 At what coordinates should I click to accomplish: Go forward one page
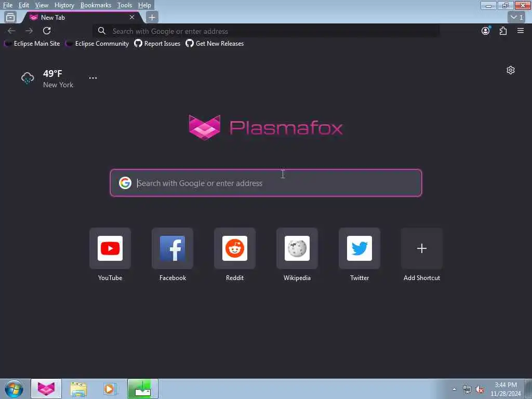[29, 31]
